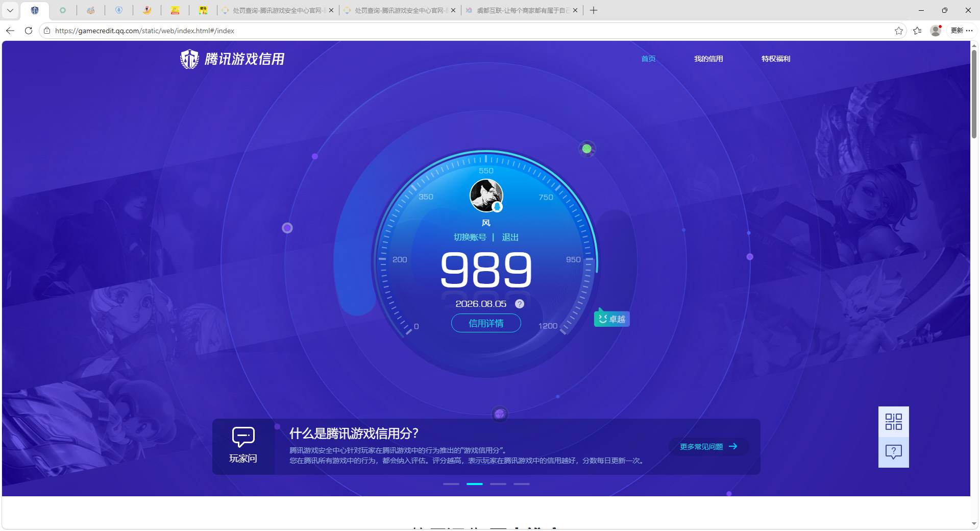Click the 卓越 rating badge

tap(611, 319)
